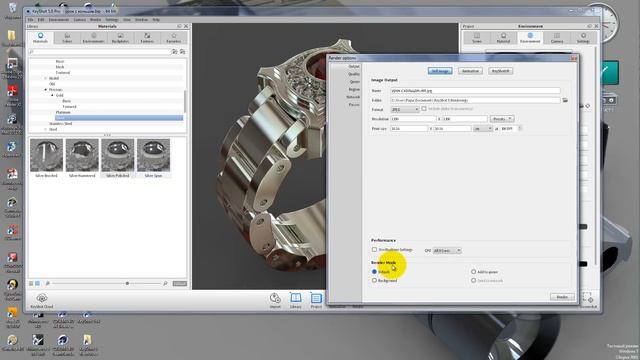Collapse the Gold tree node
This screenshot has width=640, height=360.
52,95
